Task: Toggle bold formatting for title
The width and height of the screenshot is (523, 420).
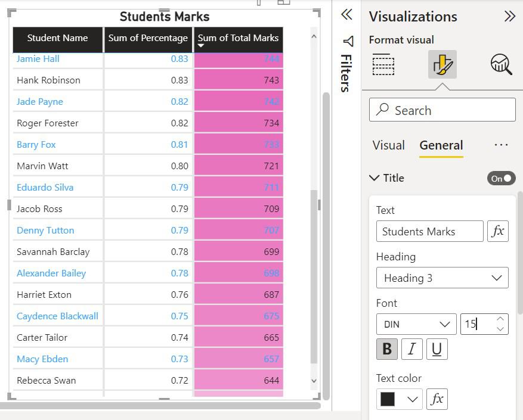Action: [387, 350]
